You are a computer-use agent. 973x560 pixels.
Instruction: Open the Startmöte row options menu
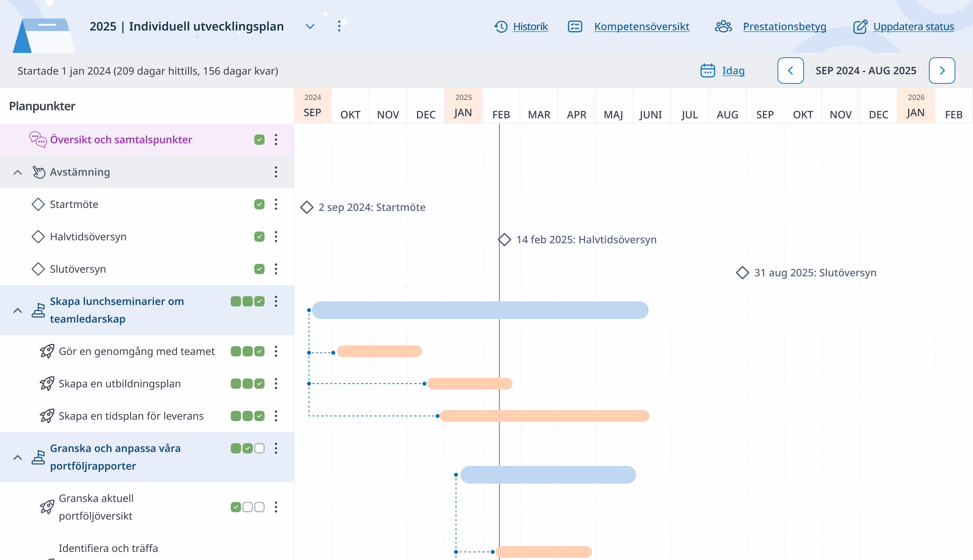coord(276,204)
